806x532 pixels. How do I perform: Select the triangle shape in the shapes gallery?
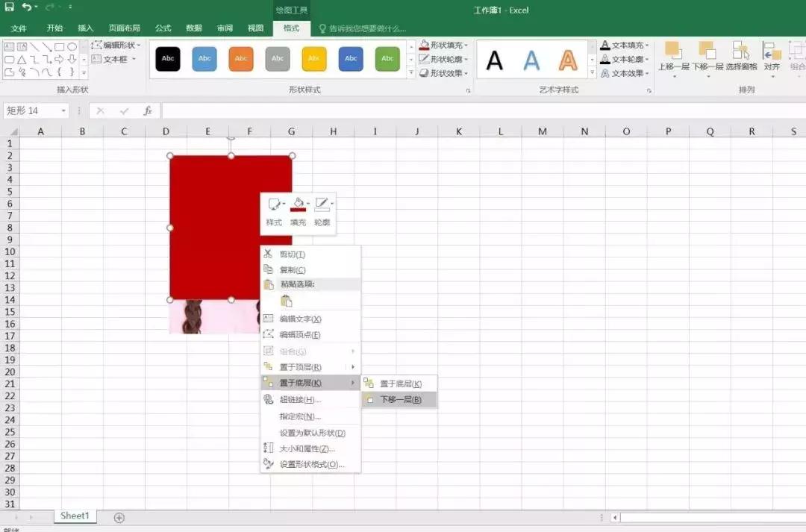click(x=22, y=60)
